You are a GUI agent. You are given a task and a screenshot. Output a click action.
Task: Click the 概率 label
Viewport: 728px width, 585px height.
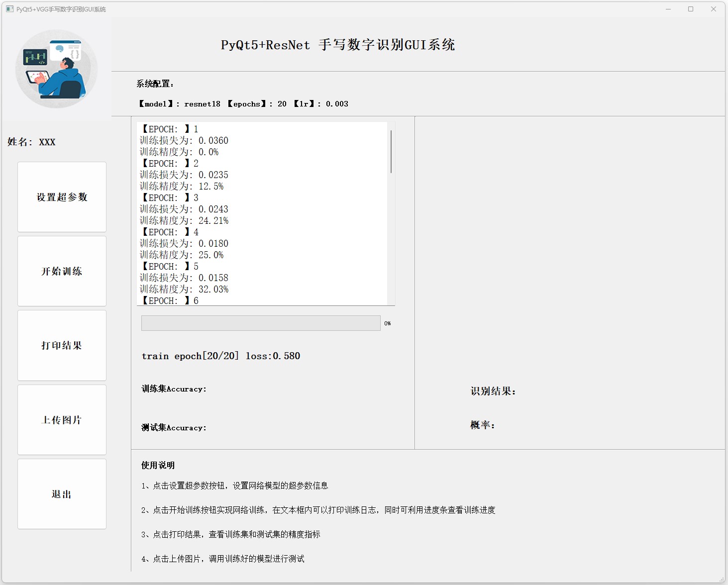pos(483,425)
